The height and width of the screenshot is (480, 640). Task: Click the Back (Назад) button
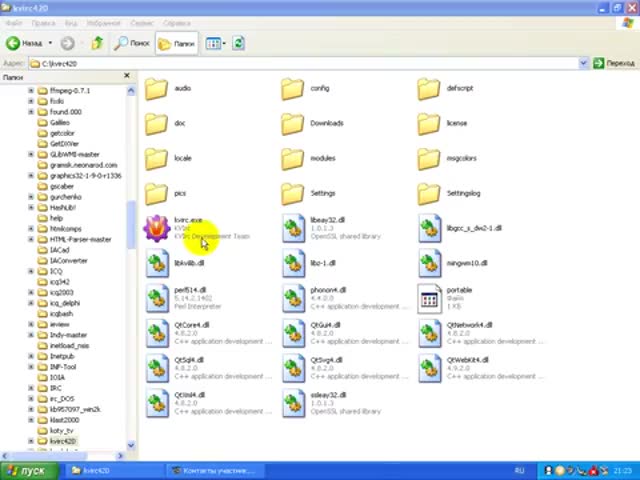pos(25,43)
